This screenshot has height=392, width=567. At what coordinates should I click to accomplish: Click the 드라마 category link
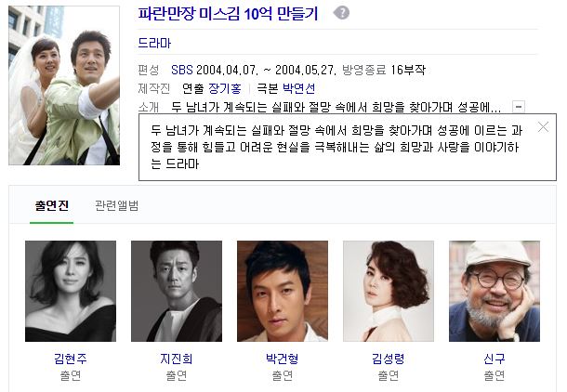pos(154,43)
